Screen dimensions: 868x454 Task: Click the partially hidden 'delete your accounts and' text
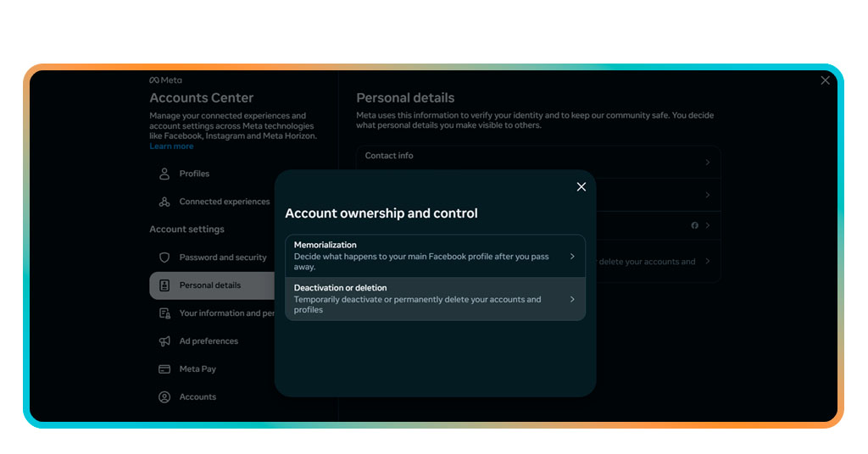point(647,262)
